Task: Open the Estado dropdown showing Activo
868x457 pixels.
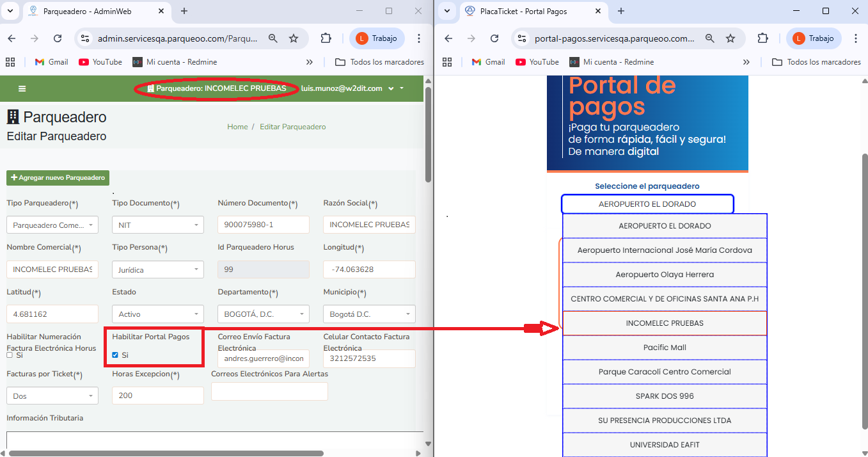Action: (x=157, y=314)
